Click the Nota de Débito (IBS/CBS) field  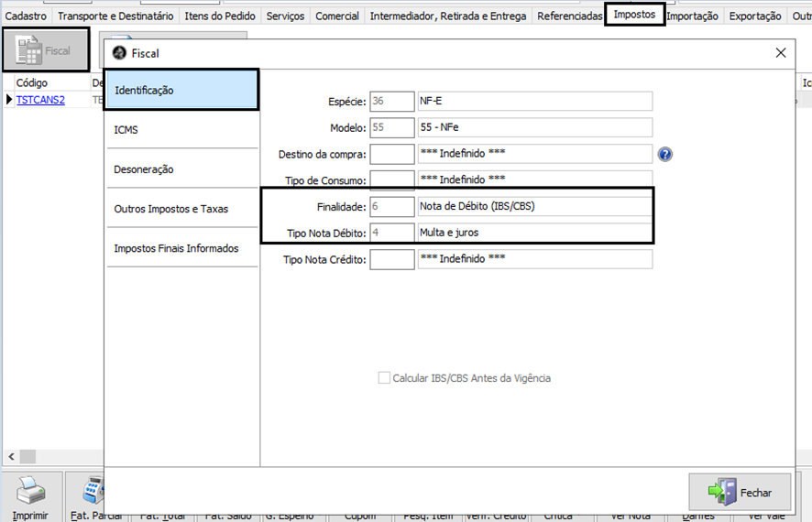coord(535,206)
